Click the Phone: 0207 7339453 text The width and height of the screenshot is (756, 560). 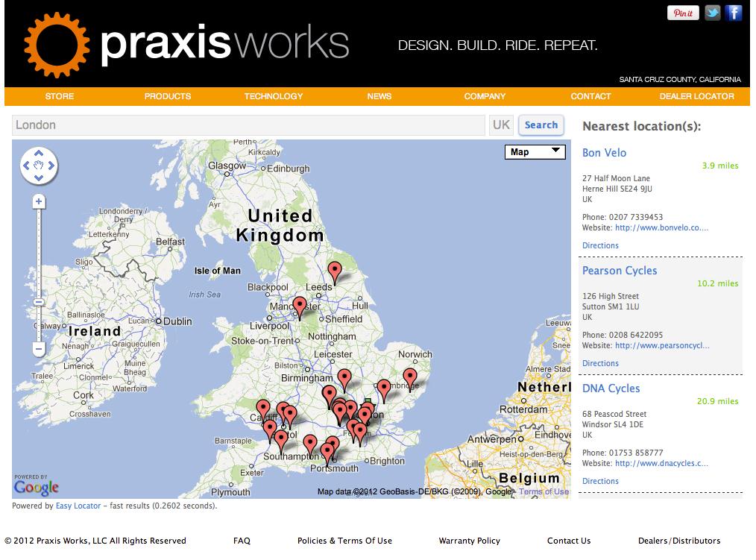[623, 217]
